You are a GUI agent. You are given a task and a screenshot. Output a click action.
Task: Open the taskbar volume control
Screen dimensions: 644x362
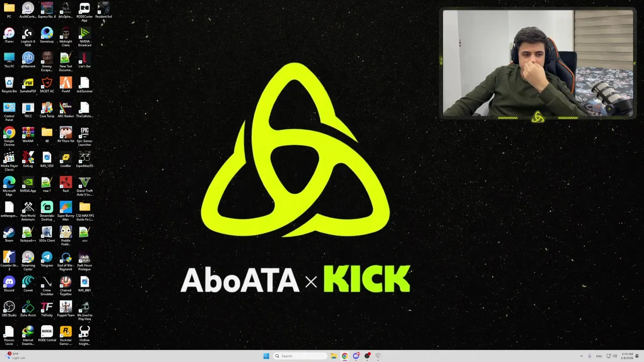pos(615,356)
